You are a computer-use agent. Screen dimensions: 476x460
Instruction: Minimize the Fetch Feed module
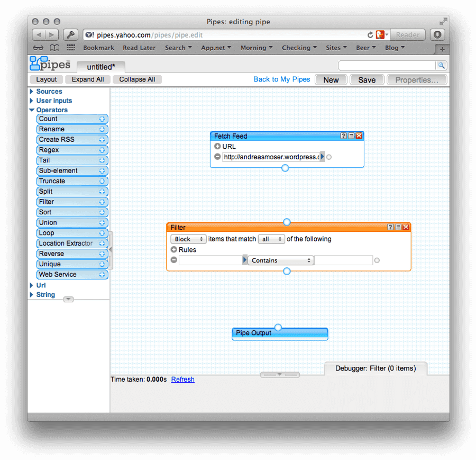[x=351, y=136]
